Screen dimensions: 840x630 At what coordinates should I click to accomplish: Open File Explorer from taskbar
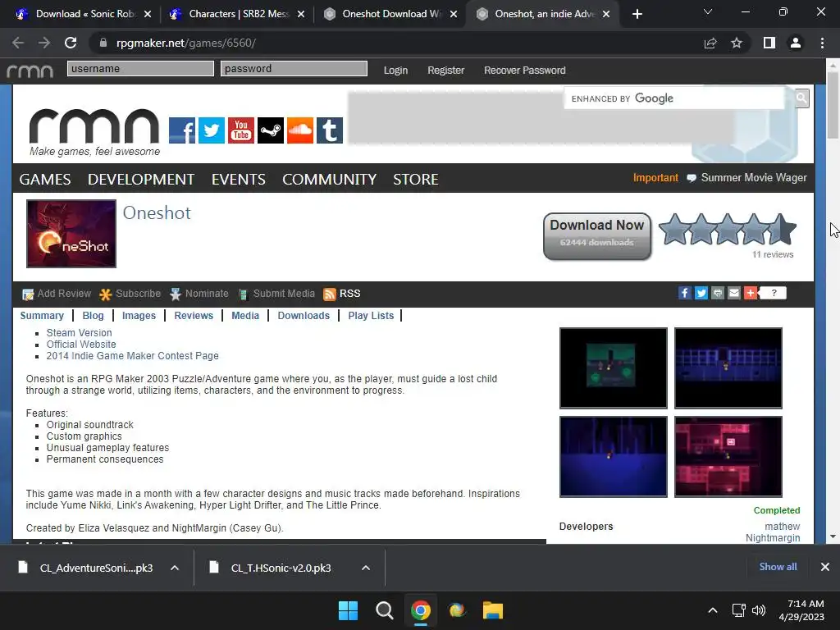(493, 610)
